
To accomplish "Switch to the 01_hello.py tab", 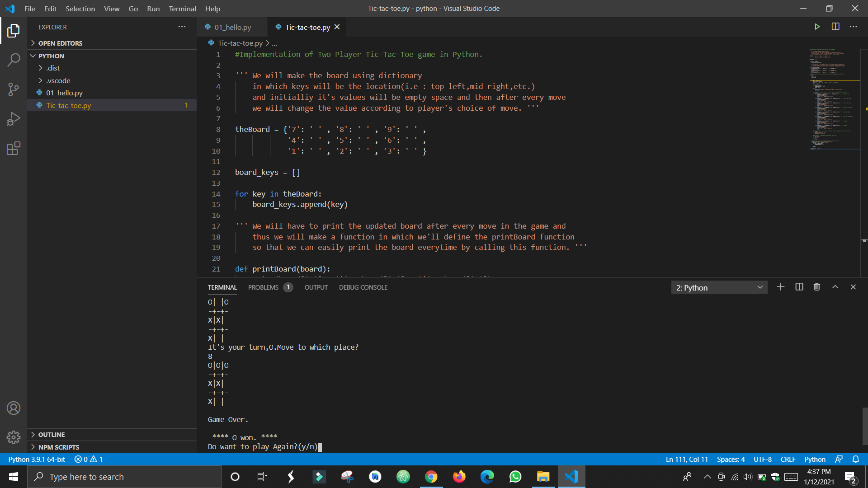I will click(x=232, y=27).
